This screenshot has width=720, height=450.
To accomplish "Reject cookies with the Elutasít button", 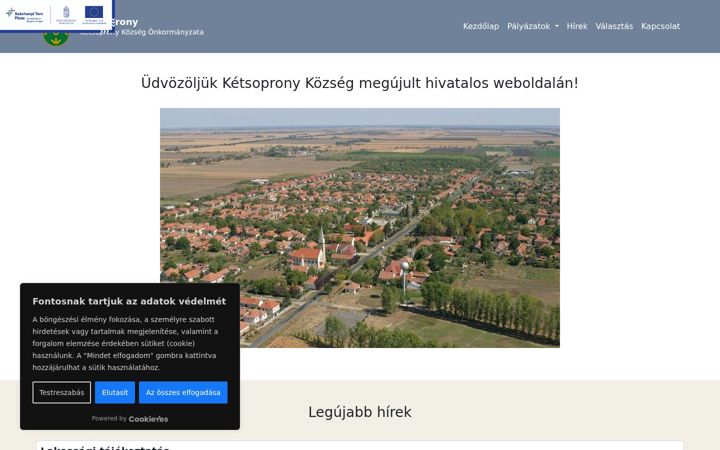I will (x=115, y=393).
